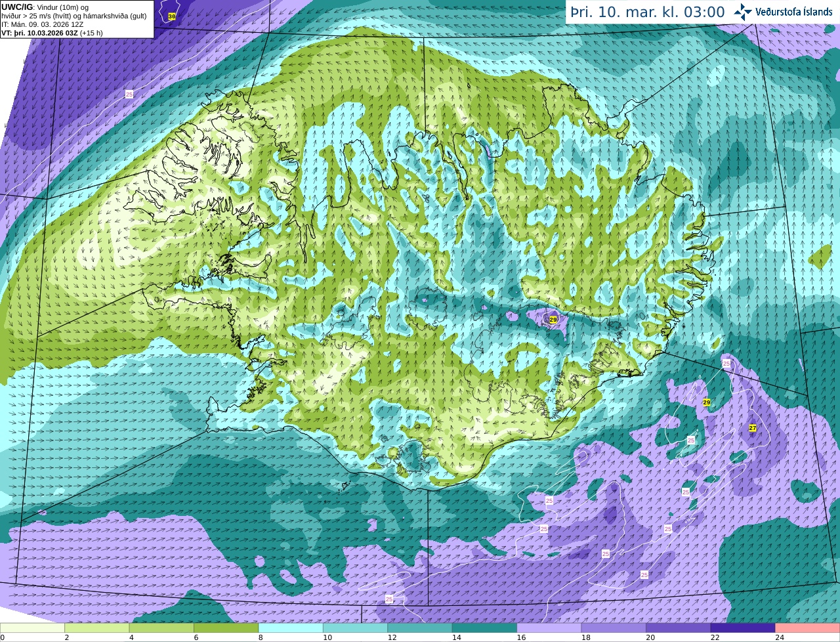The height and width of the screenshot is (642, 840).
Task: Click the UWC/IG Vindur (10m) og heading
Action: 45,7
